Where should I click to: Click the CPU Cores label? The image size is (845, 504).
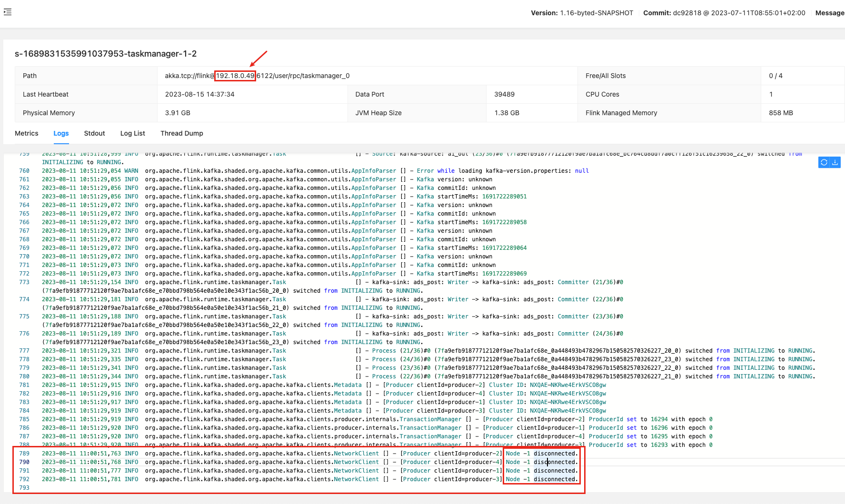click(602, 94)
